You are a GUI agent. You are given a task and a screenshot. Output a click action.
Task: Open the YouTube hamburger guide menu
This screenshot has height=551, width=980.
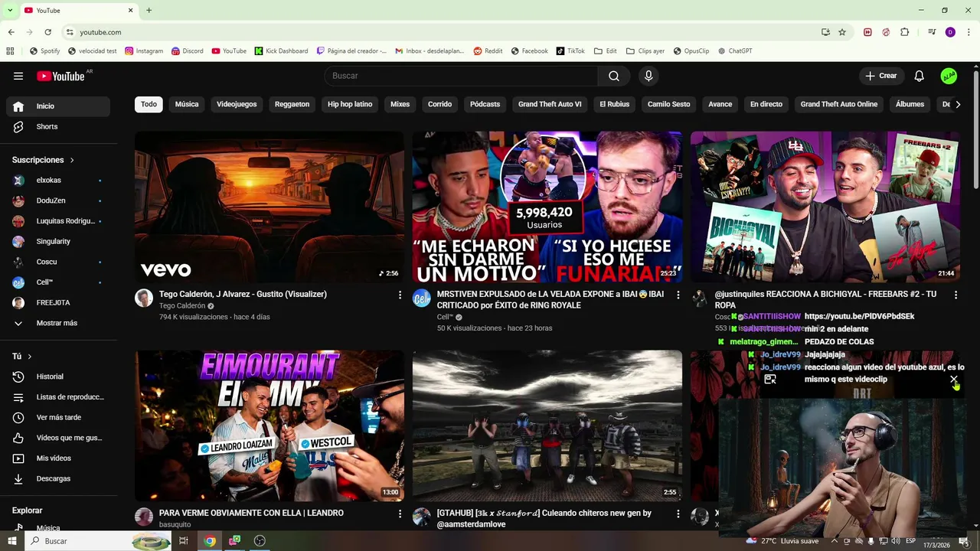(x=18, y=76)
